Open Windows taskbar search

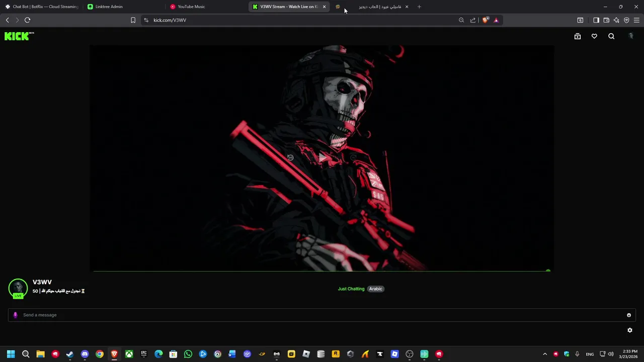pyautogui.click(x=26, y=354)
